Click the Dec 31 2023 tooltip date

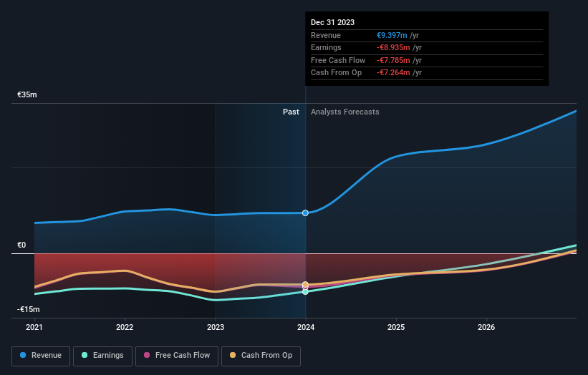pos(332,22)
